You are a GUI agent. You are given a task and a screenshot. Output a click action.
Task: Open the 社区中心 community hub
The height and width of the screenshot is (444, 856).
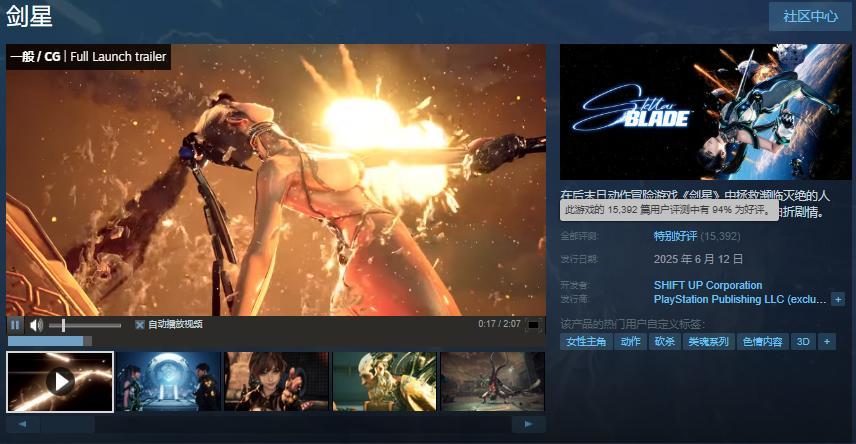click(x=810, y=17)
